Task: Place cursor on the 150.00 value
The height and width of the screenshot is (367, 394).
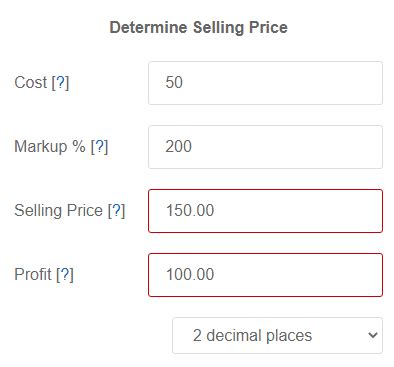Action: tap(190, 210)
